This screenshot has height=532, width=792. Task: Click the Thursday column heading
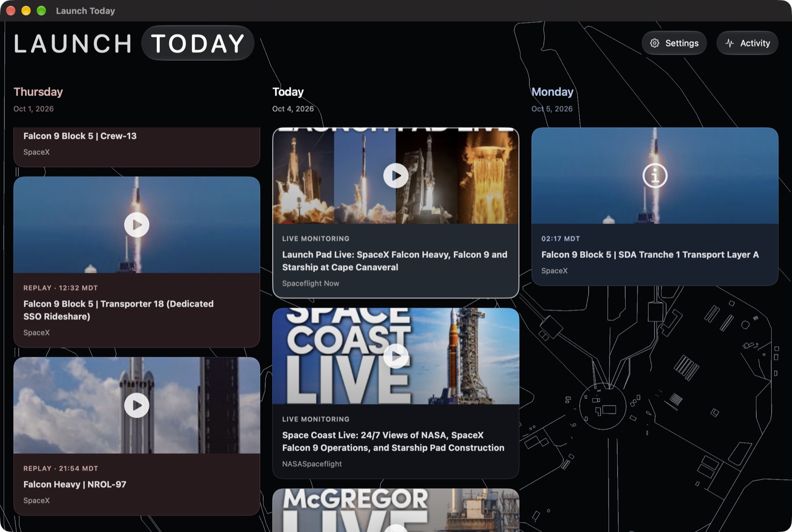click(38, 92)
